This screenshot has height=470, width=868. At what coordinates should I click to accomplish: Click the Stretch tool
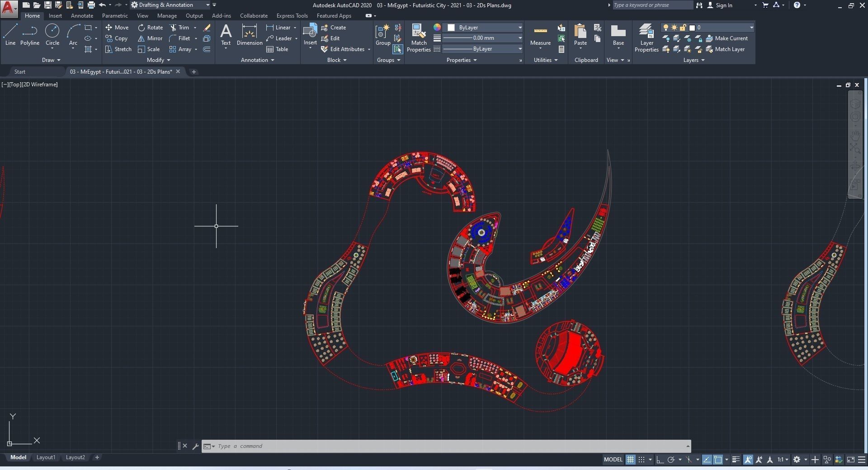pyautogui.click(x=118, y=49)
